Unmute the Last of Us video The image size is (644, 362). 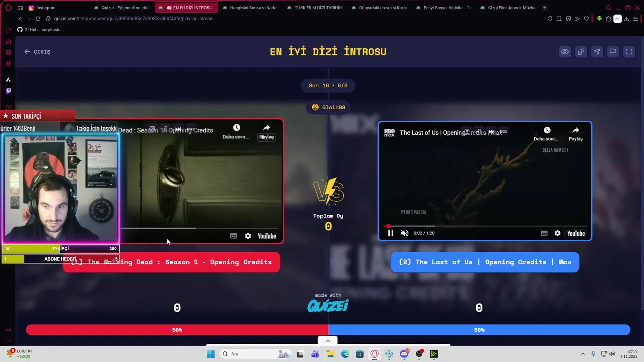click(x=405, y=233)
